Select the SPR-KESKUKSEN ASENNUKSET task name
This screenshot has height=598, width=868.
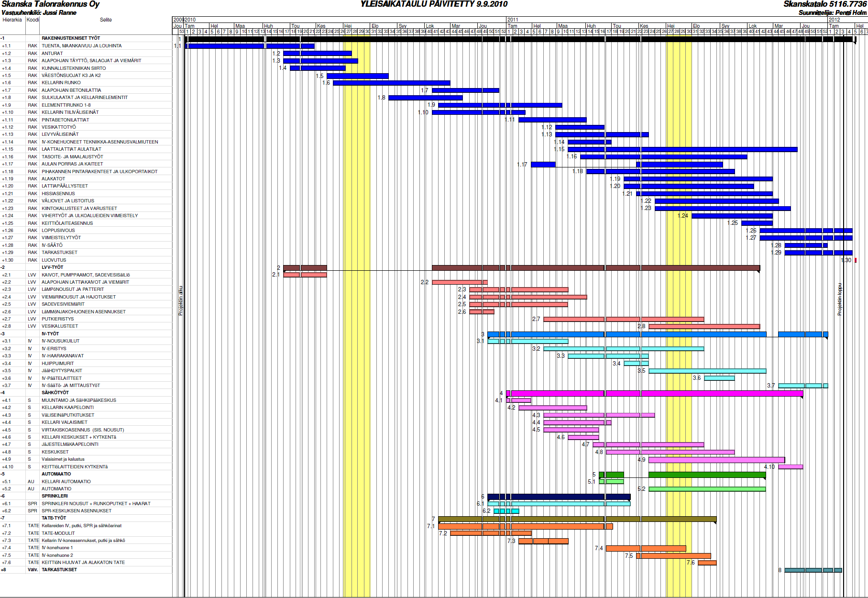tap(77, 511)
